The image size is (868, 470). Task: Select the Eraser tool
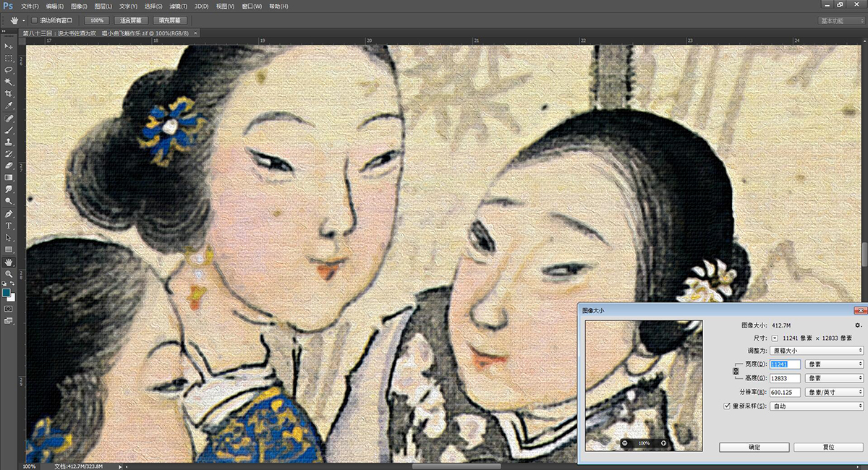tap(9, 166)
